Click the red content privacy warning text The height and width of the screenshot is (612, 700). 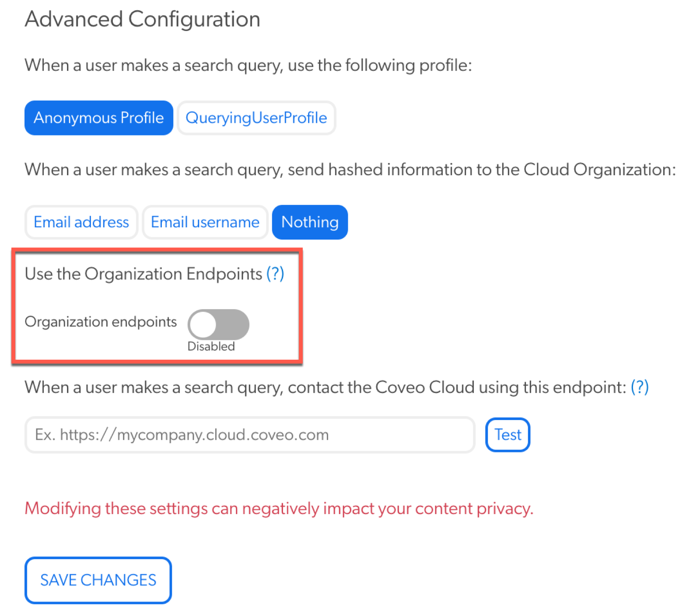[x=279, y=508]
